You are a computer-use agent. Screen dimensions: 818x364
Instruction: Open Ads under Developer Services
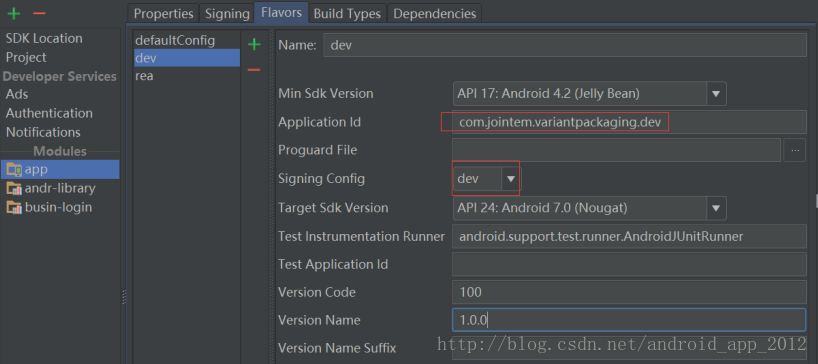(17, 94)
